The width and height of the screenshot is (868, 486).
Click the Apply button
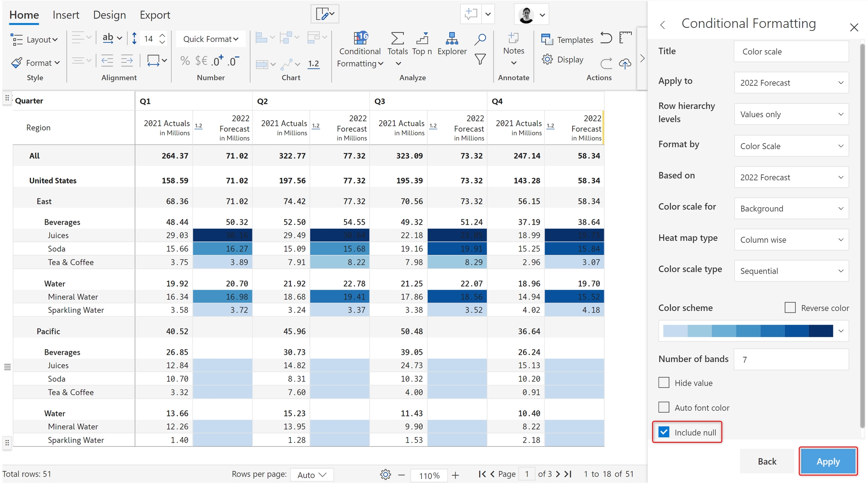click(828, 461)
